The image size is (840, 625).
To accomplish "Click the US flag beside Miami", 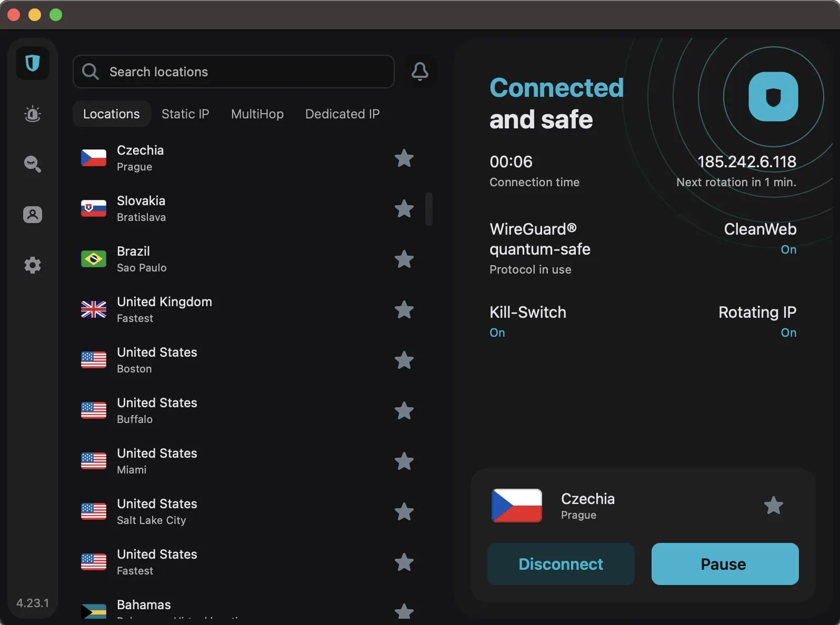I will pos(94,461).
